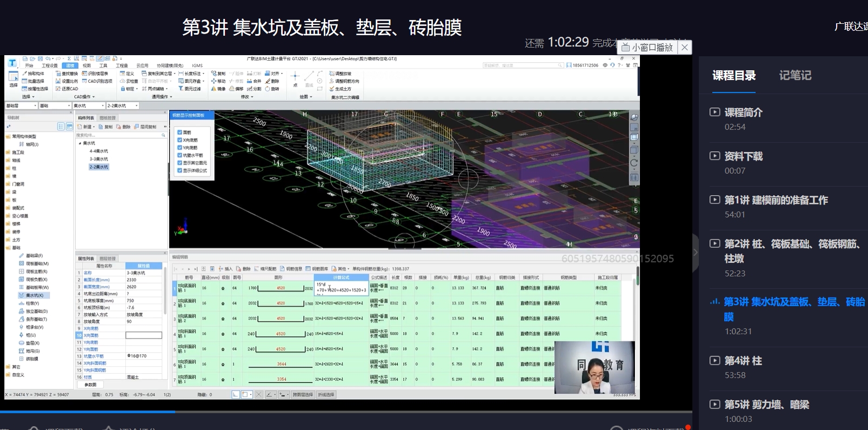Click the 批量选择 batch select tool
Image resolution: width=868 pixels, height=430 pixels.
33,81
